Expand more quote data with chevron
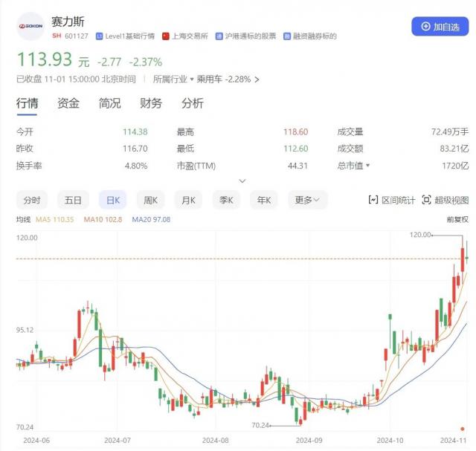Image resolution: width=476 pixels, height=451 pixels. point(242,181)
